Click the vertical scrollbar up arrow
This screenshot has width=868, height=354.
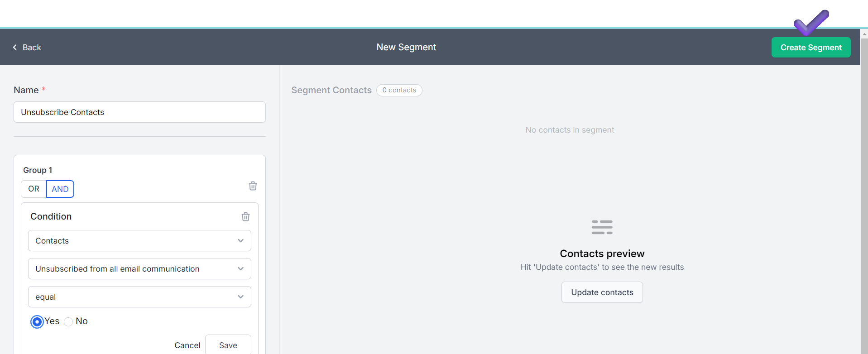(864, 34)
